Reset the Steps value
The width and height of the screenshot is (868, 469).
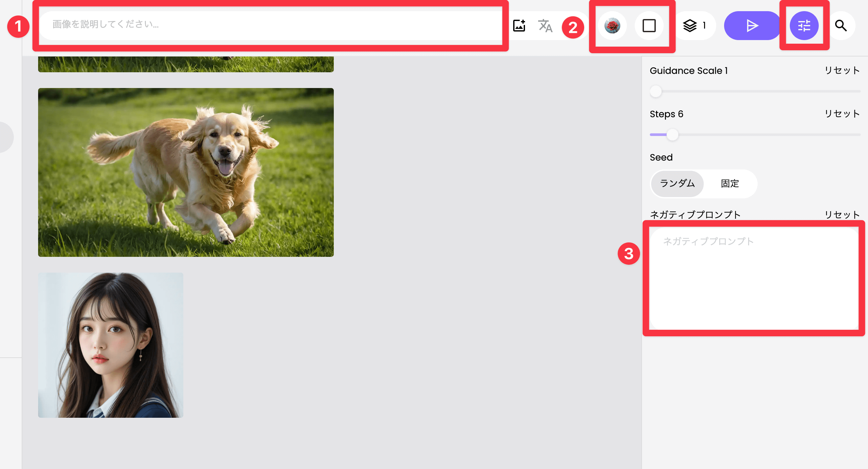pos(842,114)
